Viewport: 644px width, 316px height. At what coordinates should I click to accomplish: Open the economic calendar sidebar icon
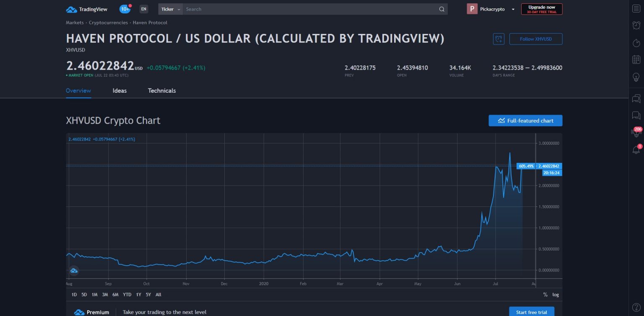point(636,60)
